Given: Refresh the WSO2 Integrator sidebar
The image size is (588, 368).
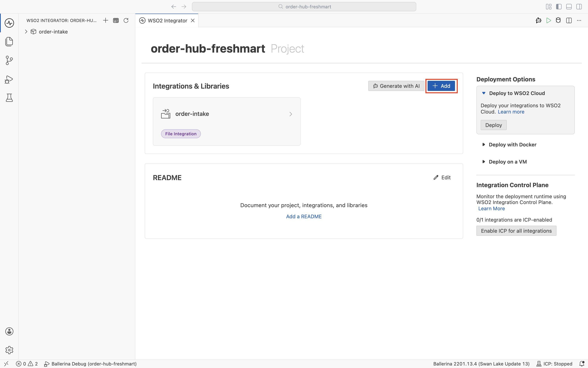Looking at the screenshot, I should click(126, 20).
